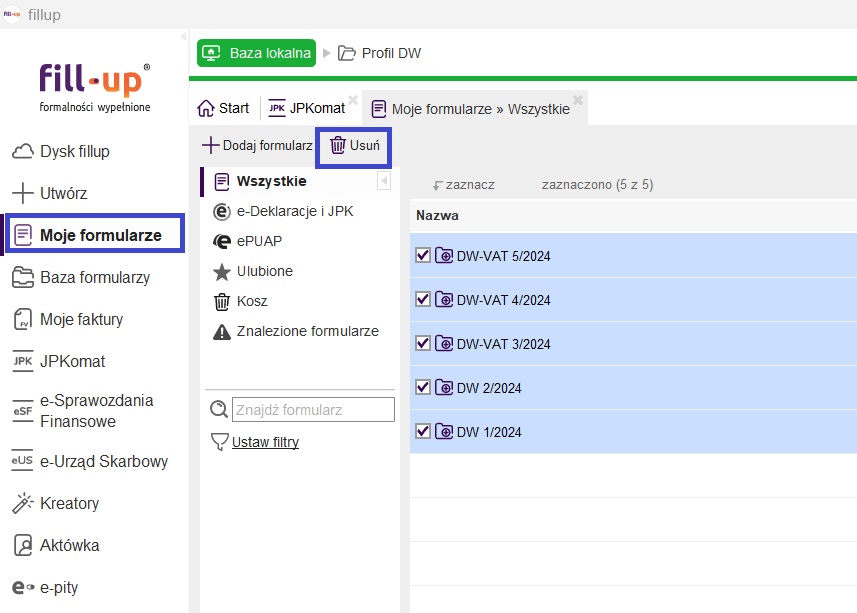
Task: Click the plus icon of Dodaj formularz
Action: point(210,145)
